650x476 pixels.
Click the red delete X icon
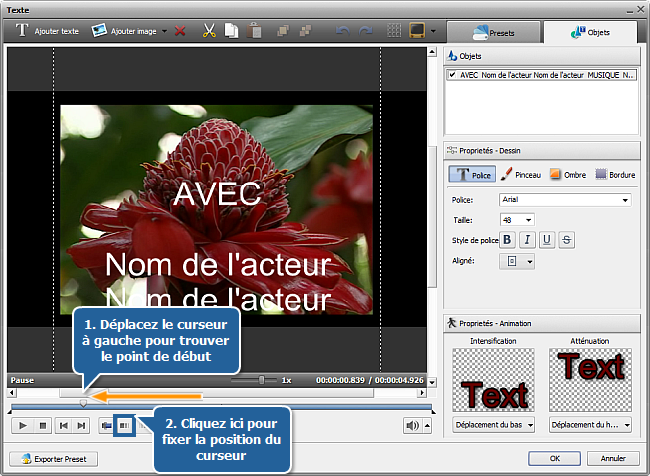(x=180, y=32)
